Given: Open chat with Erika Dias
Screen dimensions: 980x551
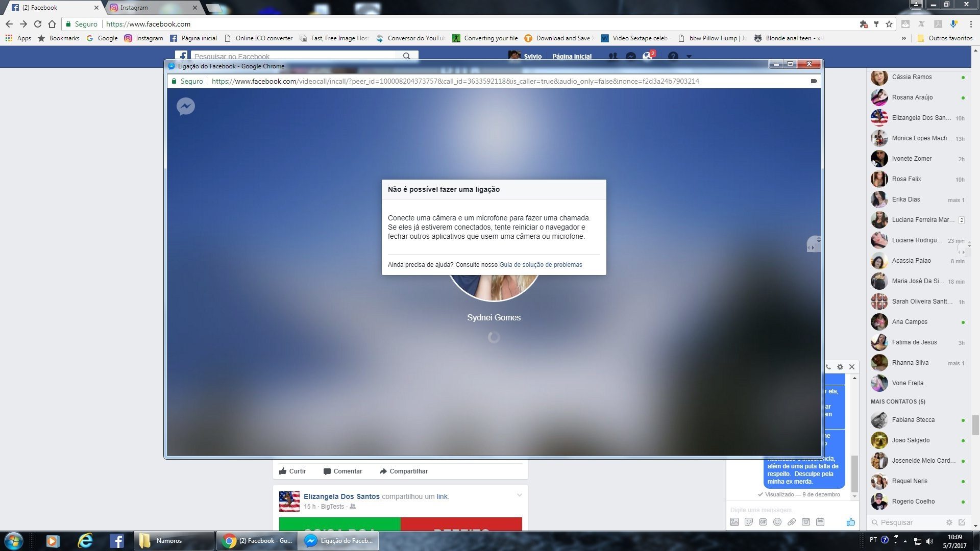Looking at the screenshot, I should 918,199.
